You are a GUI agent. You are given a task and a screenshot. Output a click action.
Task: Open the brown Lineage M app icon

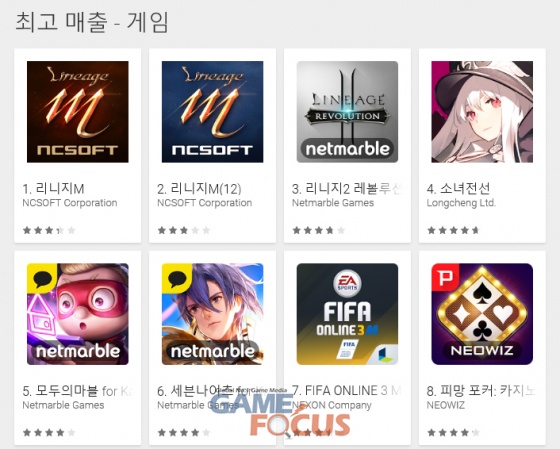pyautogui.click(x=78, y=112)
